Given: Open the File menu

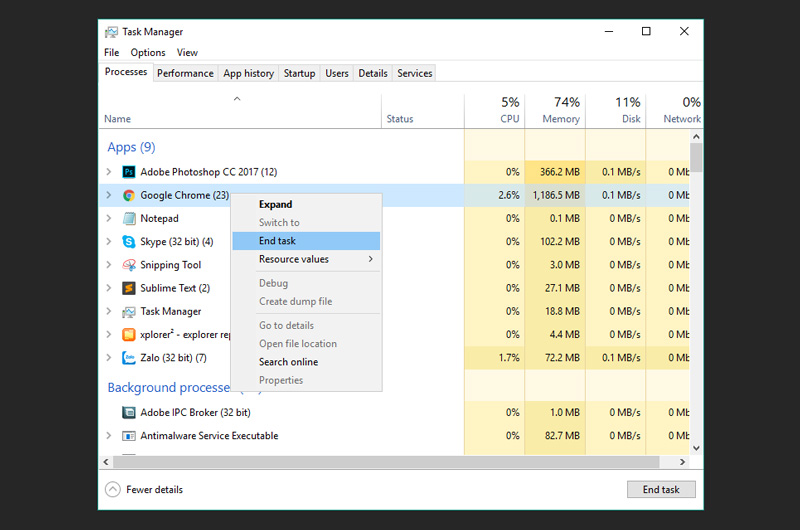Looking at the screenshot, I should [x=111, y=53].
